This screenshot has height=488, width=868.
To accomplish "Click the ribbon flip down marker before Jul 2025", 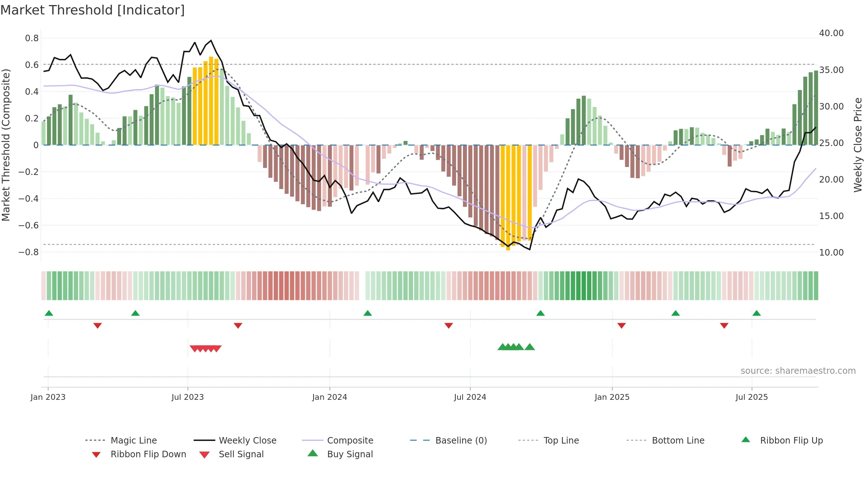I will [724, 326].
